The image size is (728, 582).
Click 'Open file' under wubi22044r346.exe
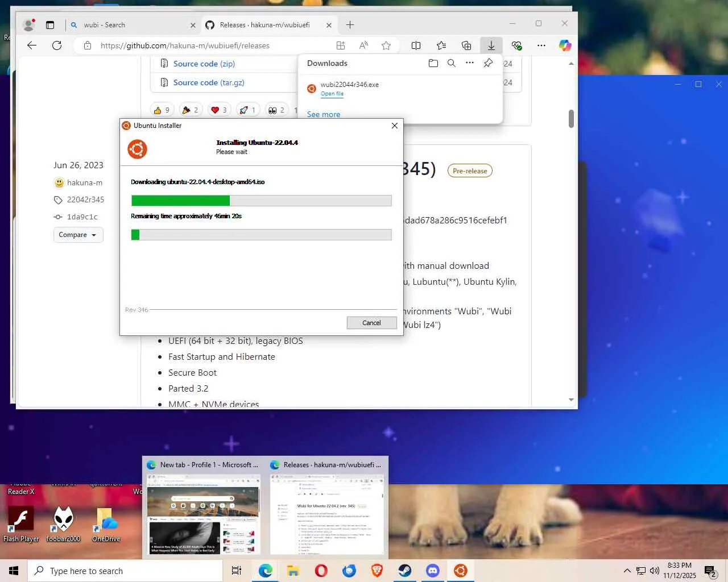click(332, 94)
